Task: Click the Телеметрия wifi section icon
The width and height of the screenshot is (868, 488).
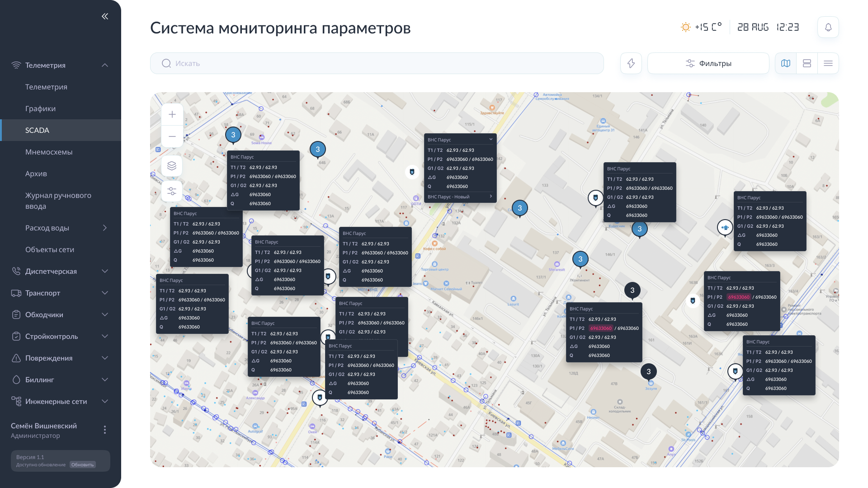Action: [x=16, y=65]
